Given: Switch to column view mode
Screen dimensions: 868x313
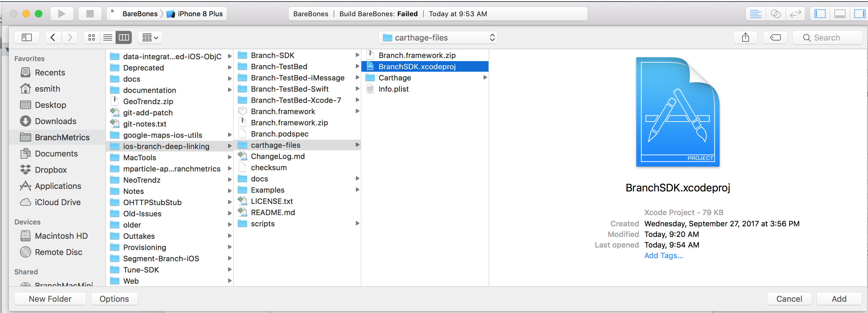Looking at the screenshot, I should [x=124, y=37].
